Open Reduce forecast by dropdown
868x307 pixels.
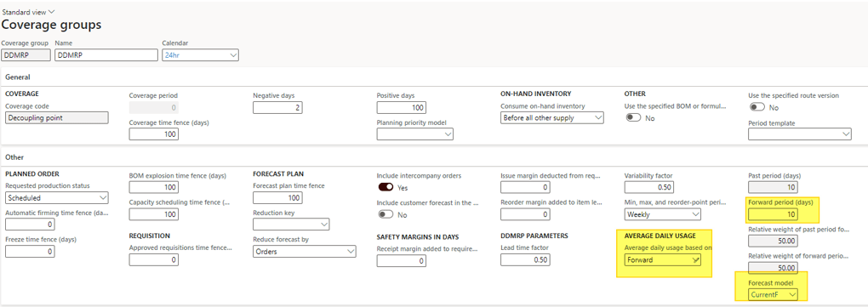[305, 252]
